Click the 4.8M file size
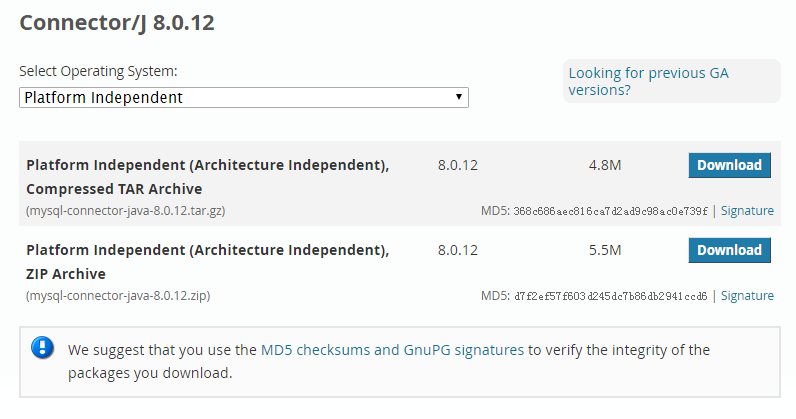This screenshot has height=419, width=796. 605,165
